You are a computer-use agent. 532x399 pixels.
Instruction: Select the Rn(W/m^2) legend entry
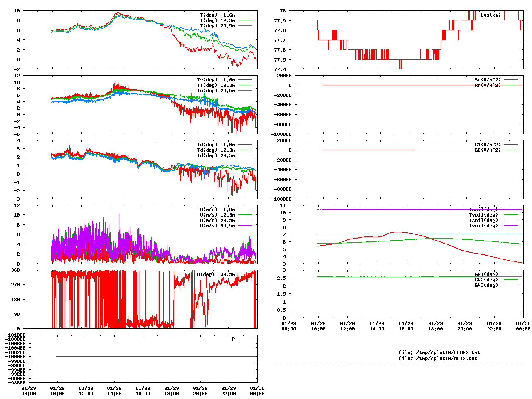[488, 85]
